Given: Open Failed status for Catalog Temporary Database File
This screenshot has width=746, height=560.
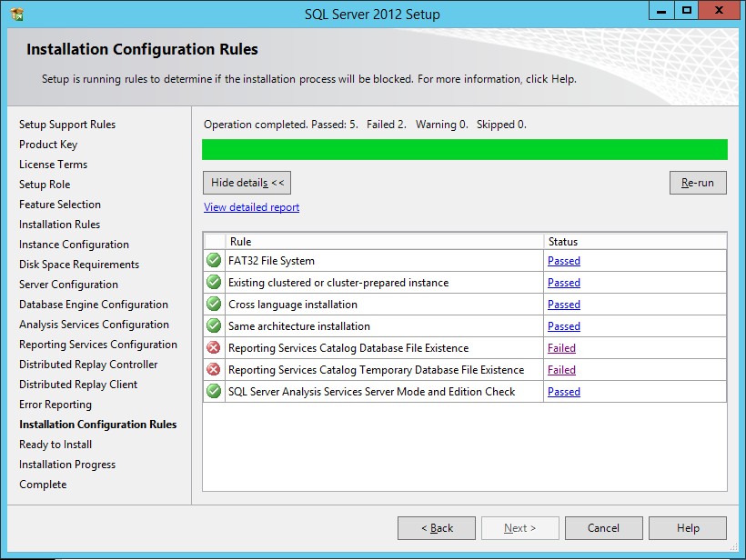Looking at the screenshot, I should [561, 369].
